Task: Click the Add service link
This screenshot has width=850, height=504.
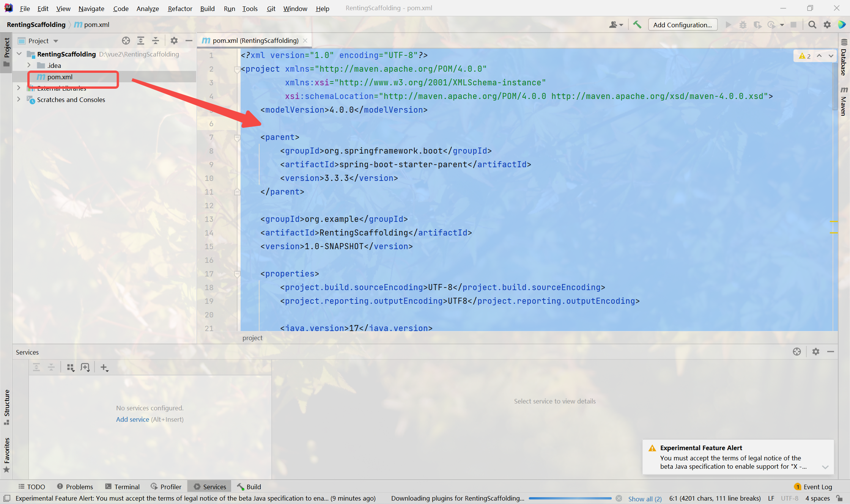Action: click(132, 419)
